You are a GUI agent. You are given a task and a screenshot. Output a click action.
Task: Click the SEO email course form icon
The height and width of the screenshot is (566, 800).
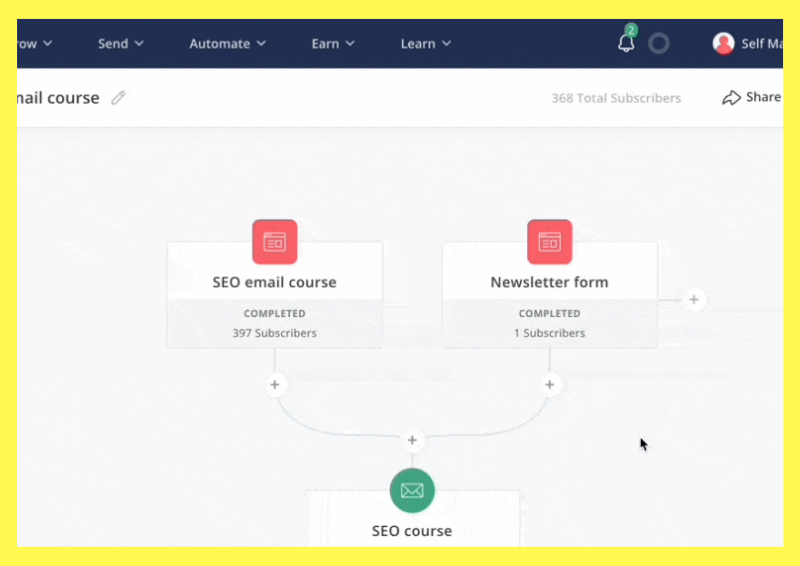[x=274, y=241]
